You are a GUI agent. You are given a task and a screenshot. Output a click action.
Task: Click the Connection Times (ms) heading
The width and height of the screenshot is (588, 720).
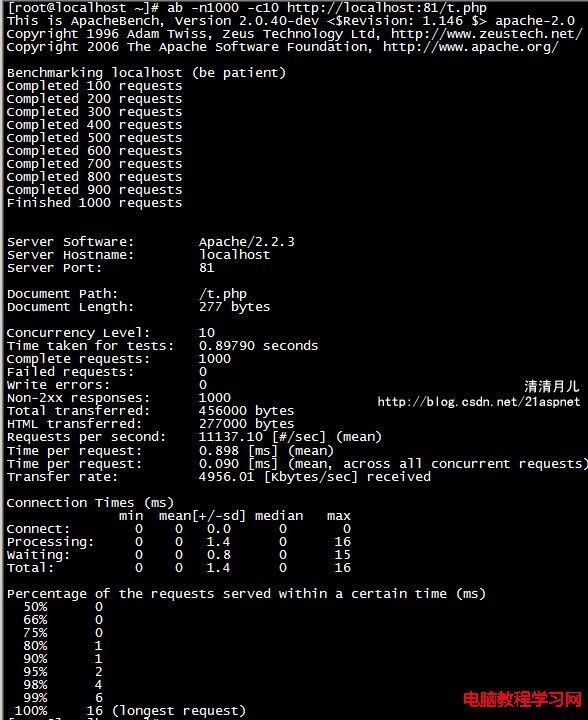pyautogui.click(x=90, y=503)
